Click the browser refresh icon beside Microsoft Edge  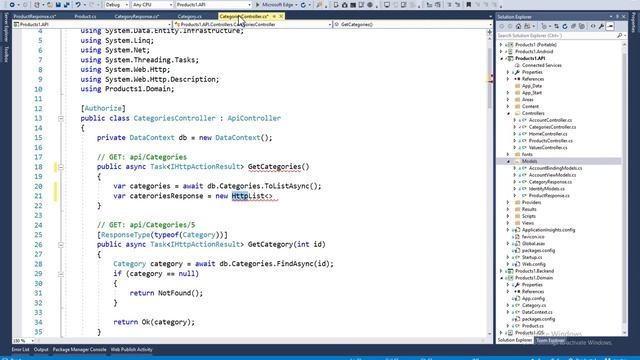(303, 5)
